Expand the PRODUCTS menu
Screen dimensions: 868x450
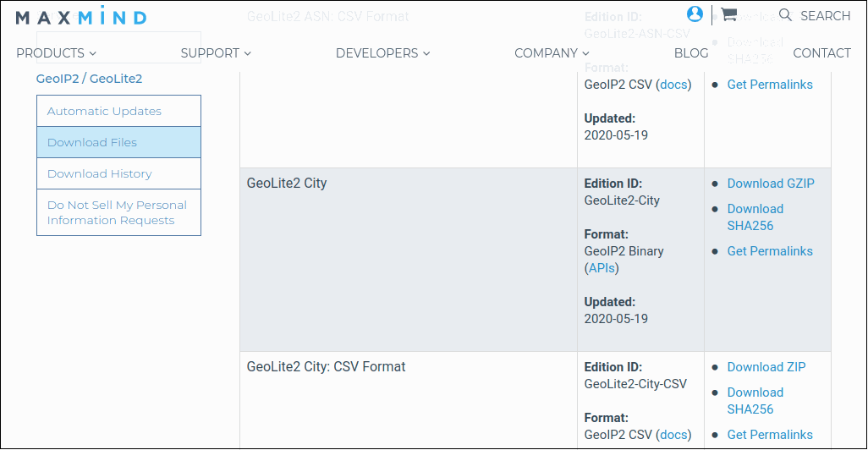pyautogui.click(x=56, y=53)
